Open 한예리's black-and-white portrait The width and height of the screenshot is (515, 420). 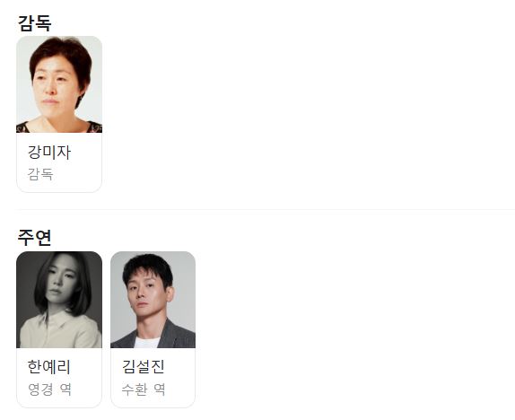click(x=59, y=300)
